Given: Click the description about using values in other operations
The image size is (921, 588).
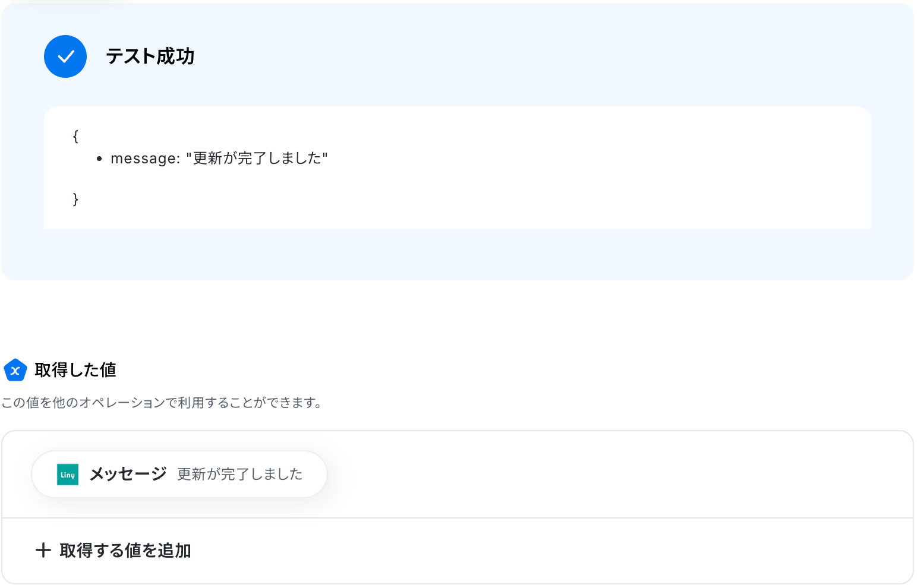Looking at the screenshot, I should (162, 403).
